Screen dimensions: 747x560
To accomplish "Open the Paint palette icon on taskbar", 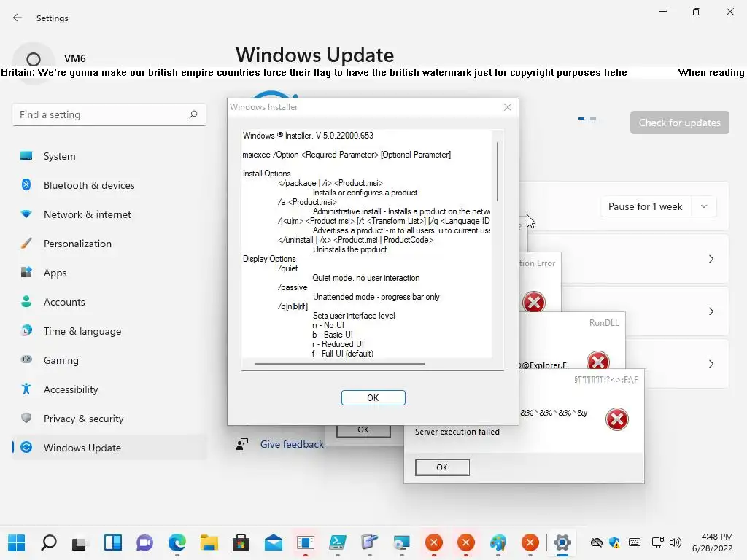I will pyautogui.click(x=498, y=542).
